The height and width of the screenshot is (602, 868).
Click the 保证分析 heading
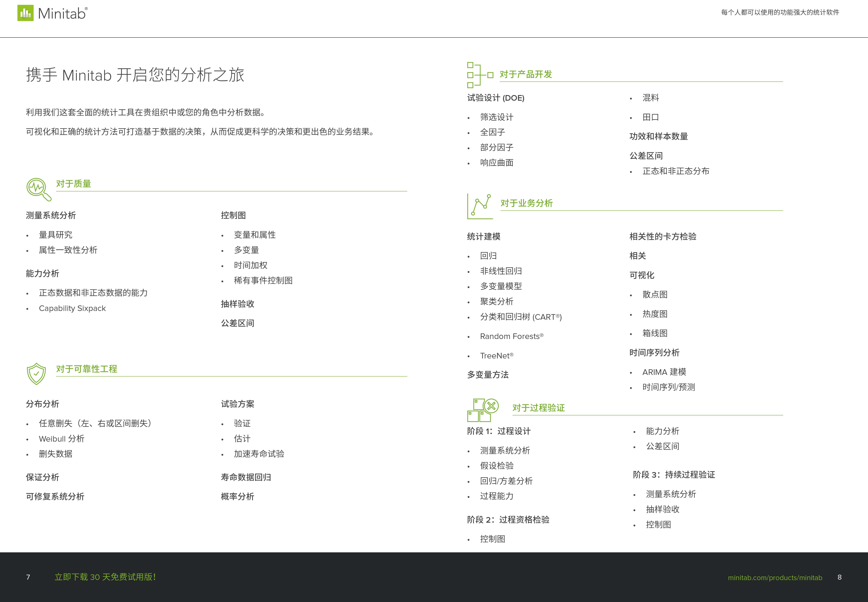pos(43,477)
